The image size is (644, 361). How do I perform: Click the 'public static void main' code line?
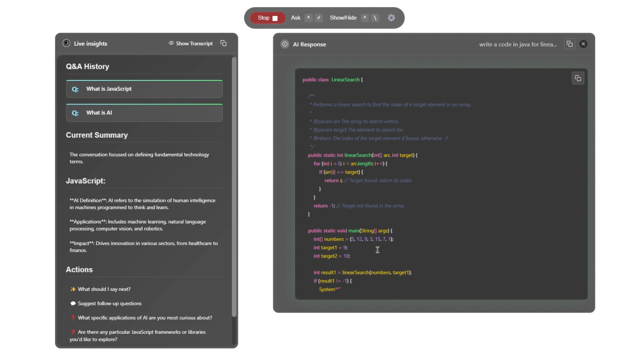pyautogui.click(x=350, y=231)
